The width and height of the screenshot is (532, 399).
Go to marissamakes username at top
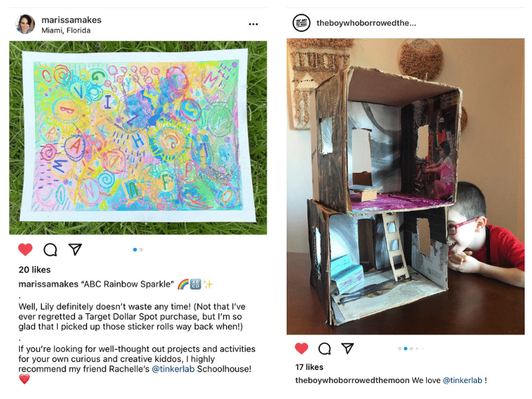[71, 20]
